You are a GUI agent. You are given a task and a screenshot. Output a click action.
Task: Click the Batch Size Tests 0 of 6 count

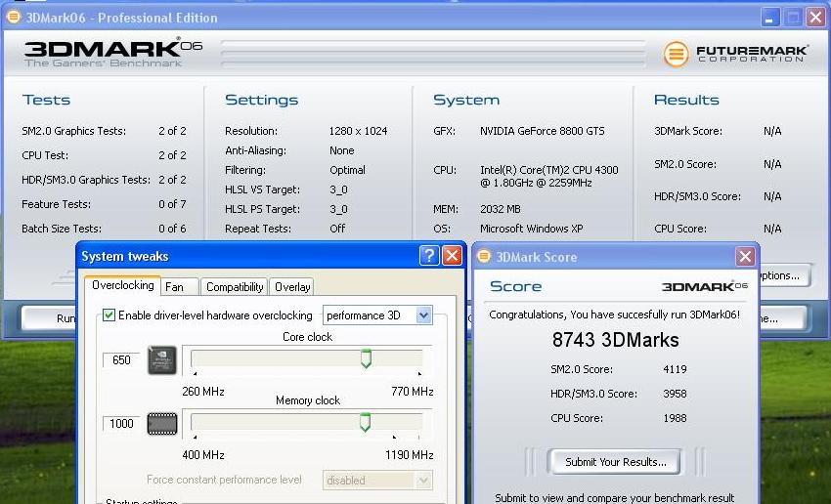(172, 229)
